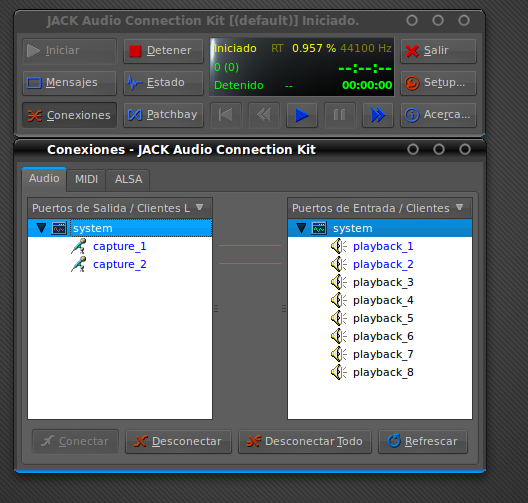Click the Iniciado server status text

click(x=235, y=48)
